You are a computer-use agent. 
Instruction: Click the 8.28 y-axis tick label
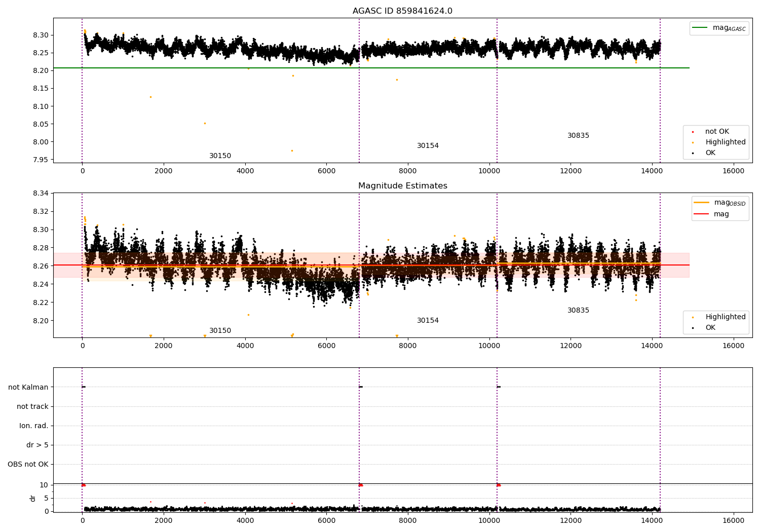tap(41, 248)
